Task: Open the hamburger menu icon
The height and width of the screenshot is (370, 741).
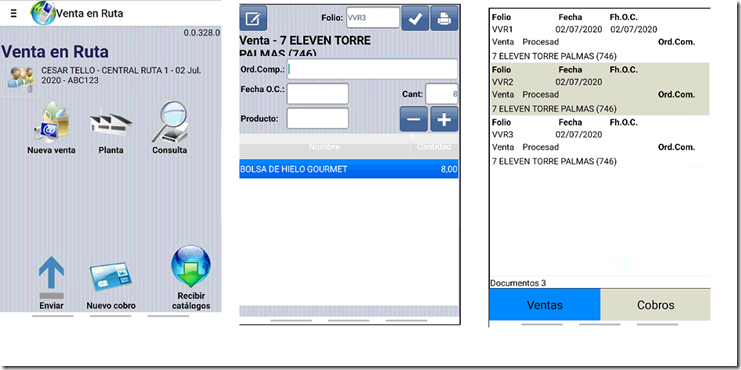Action: 14,13
